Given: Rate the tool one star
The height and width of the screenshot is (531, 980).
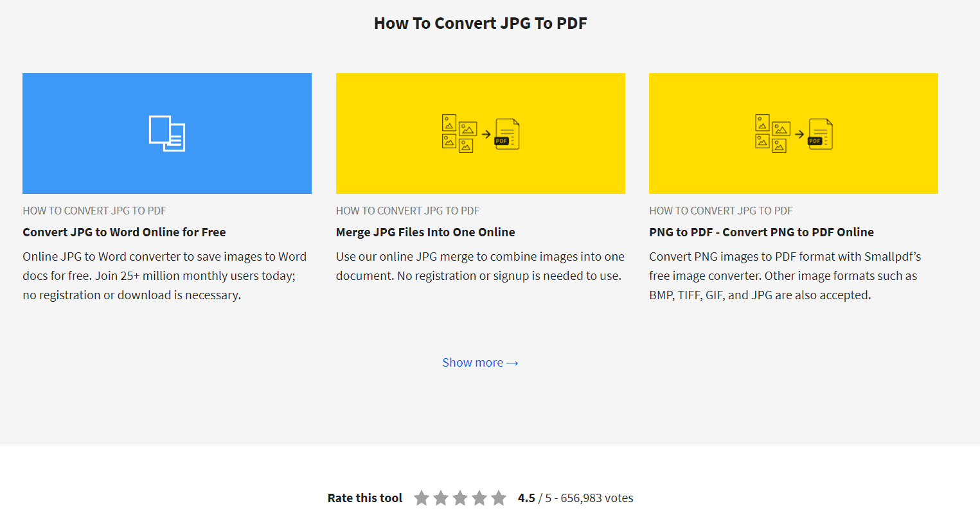Looking at the screenshot, I should (x=422, y=498).
